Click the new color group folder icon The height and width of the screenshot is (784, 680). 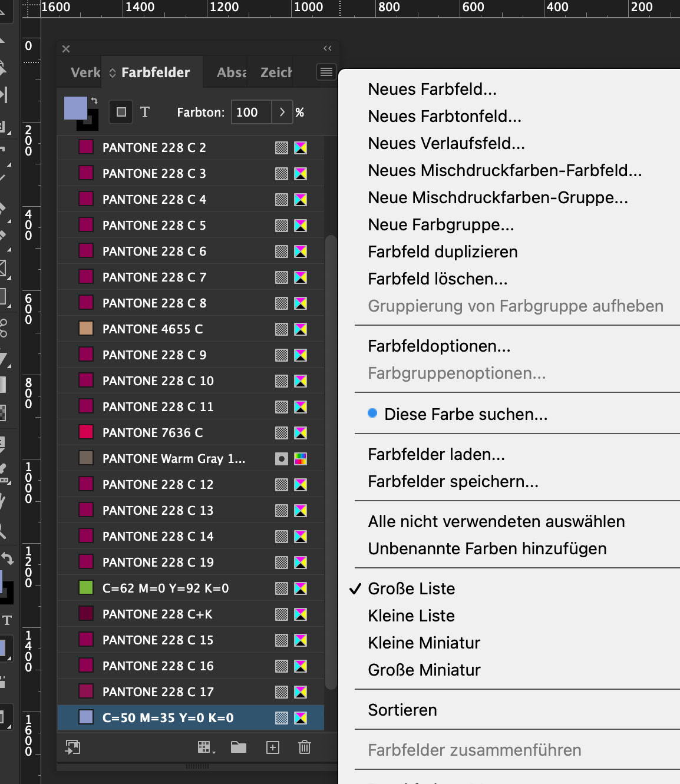pyautogui.click(x=238, y=747)
